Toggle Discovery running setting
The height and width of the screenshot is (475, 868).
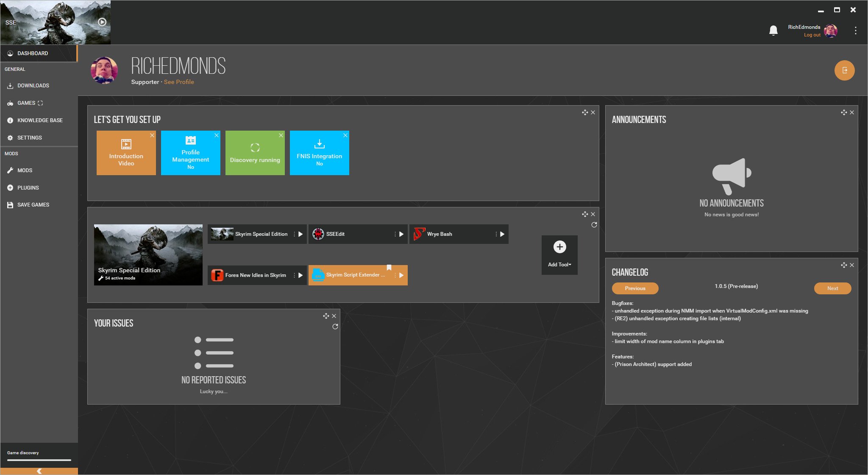click(254, 153)
